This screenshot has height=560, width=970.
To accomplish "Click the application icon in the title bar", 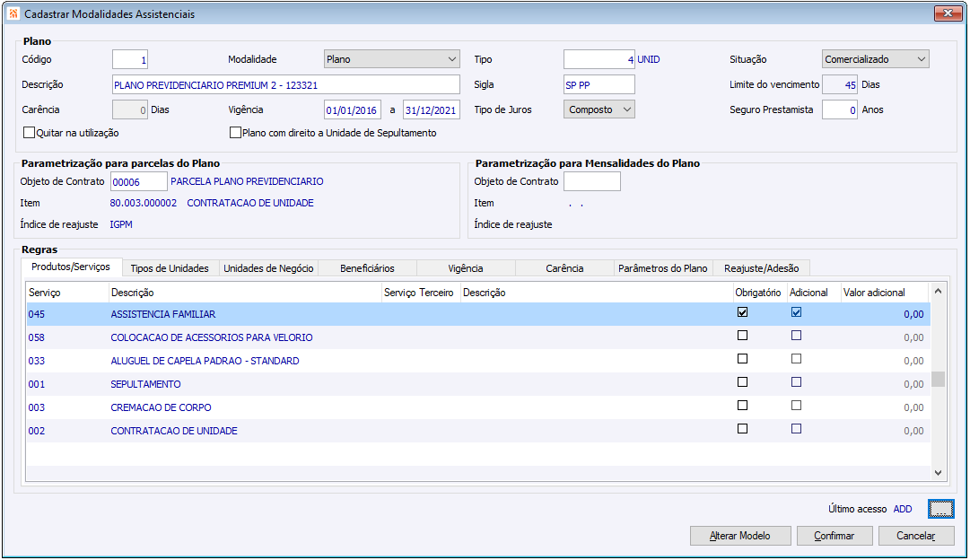I will pos(13,13).
